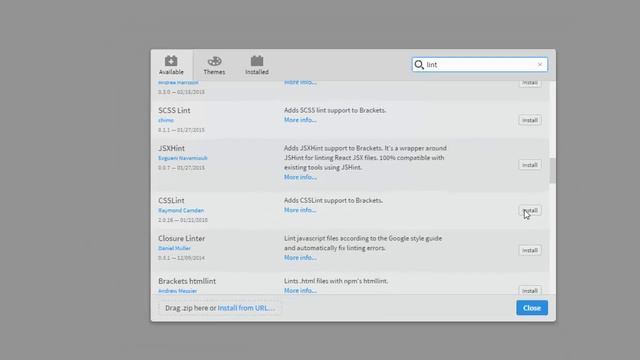The image size is (640, 360).
Task: Open the Closure Linter author link
Action: click(x=174, y=248)
